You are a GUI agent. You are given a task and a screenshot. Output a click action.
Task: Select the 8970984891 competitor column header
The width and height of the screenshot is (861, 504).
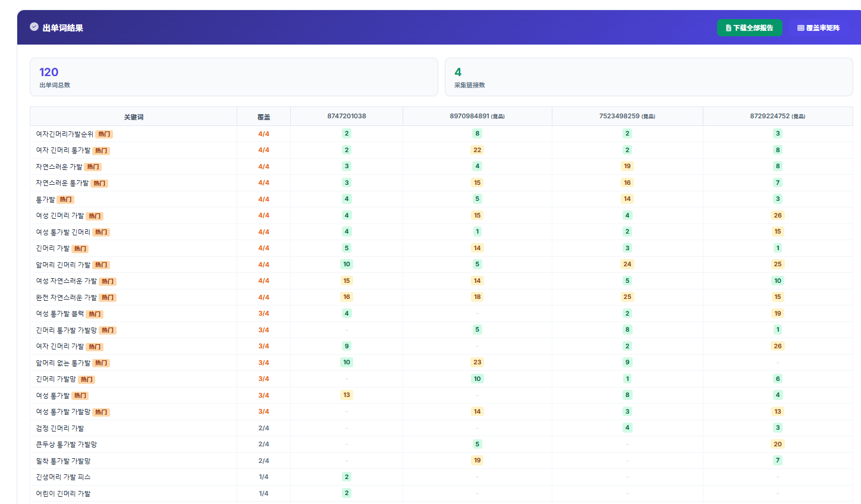coord(477,116)
